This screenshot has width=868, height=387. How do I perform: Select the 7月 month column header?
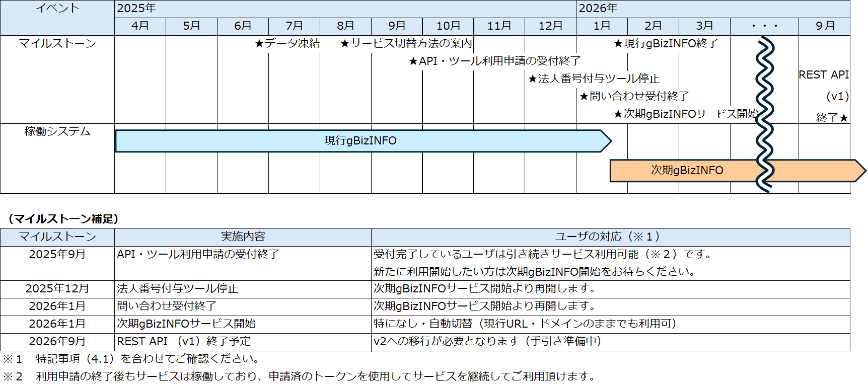(x=295, y=26)
